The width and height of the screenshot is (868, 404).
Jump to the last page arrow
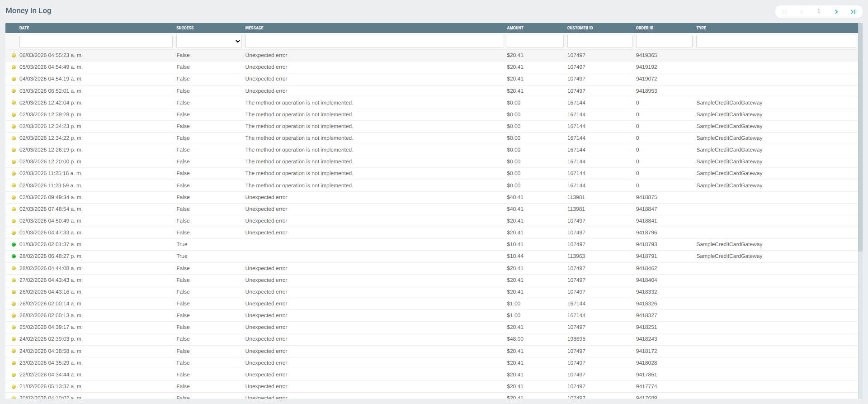[x=853, y=12]
